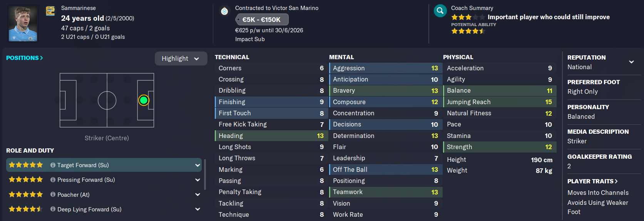The image size is (644, 221).
Task: Click the San Marino national team badge
Action: point(50,11)
